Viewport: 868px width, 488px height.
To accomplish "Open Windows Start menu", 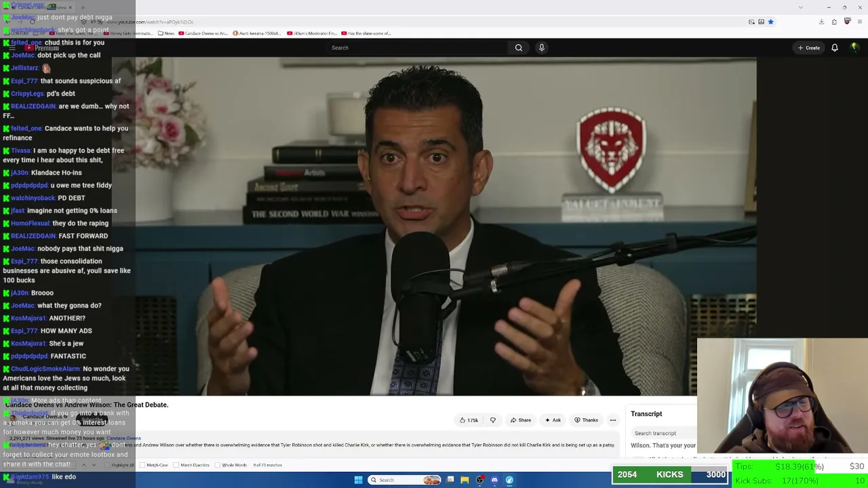I will point(358,480).
